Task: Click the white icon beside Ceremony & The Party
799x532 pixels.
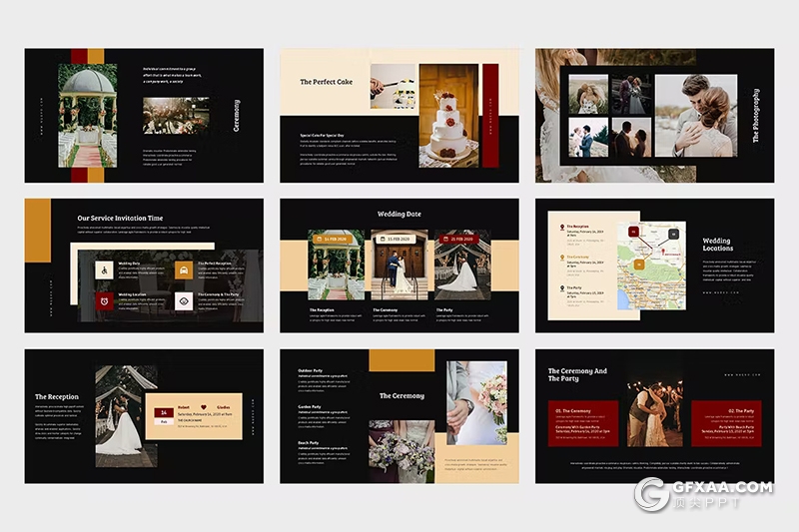Action: [x=184, y=300]
